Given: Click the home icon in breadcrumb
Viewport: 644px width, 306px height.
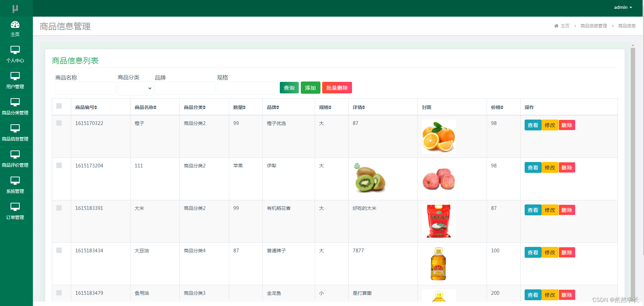Looking at the screenshot, I should point(556,26).
